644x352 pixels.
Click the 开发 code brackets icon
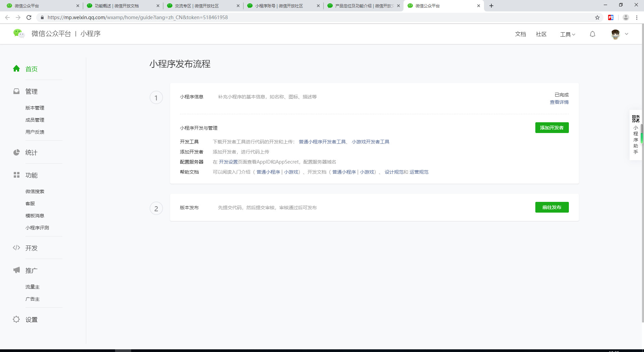coord(16,248)
